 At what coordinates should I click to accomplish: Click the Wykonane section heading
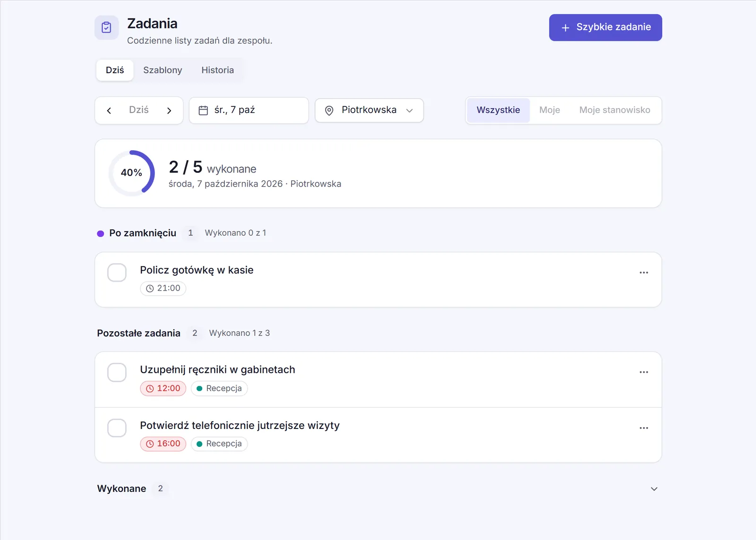pyautogui.click(x=121, y=489)
